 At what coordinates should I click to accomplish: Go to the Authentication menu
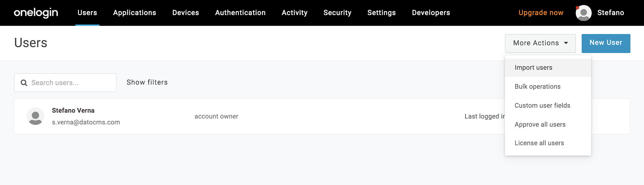(240, 13)
